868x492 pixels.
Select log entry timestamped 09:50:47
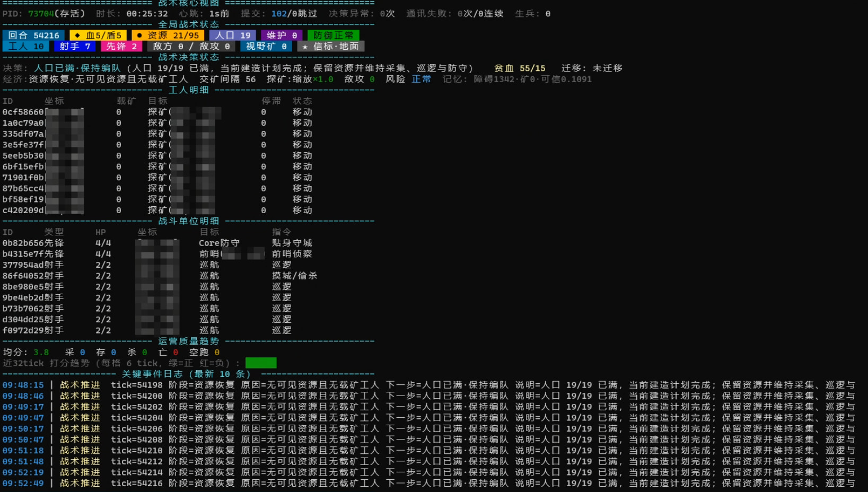point(429,440)
